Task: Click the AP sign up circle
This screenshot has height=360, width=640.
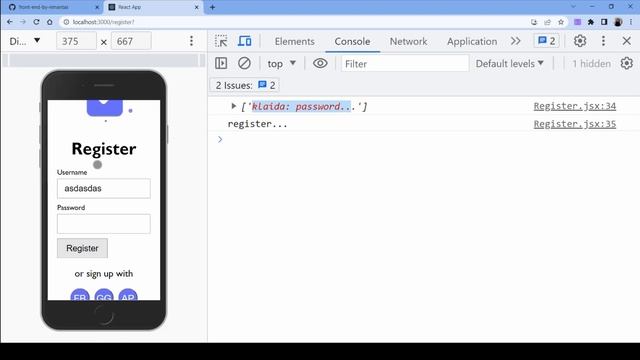Action: [128, 295]
